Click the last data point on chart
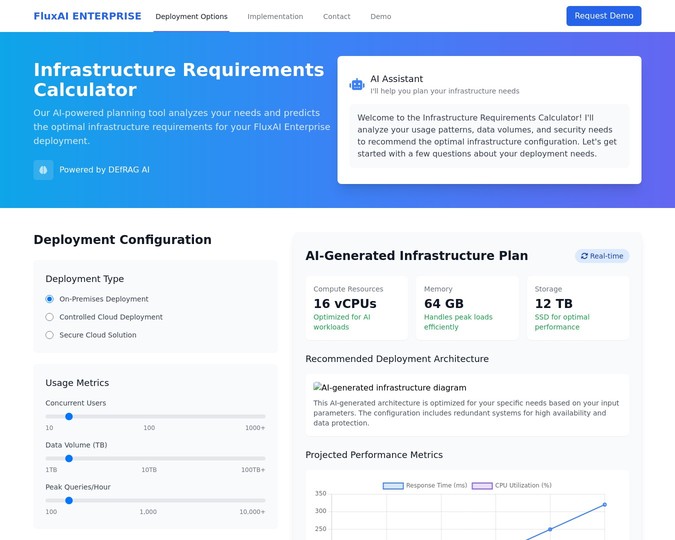 604,504
